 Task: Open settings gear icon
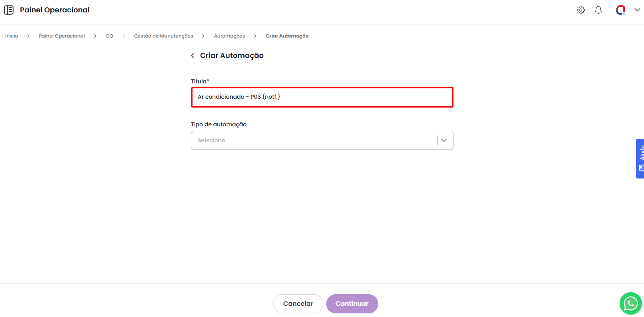click(581, 10)
